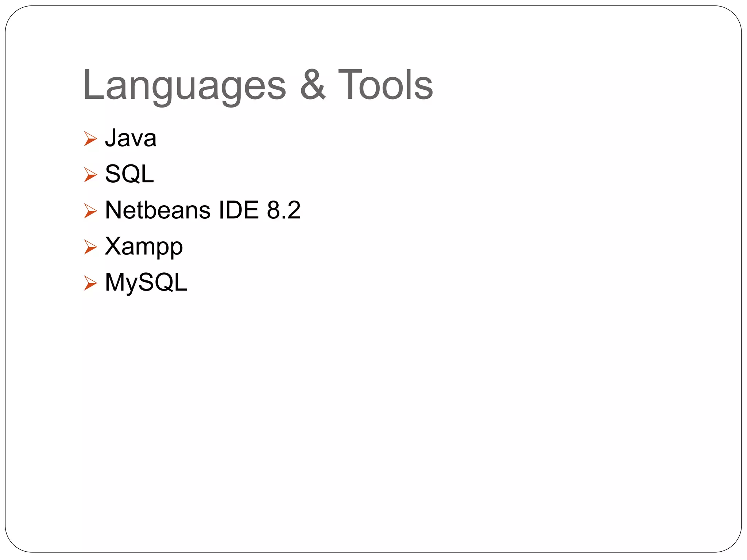This screenshot has height=560, width=747.
Task: Select the Xampp bullet text
Action: click(x=144, y=247)
